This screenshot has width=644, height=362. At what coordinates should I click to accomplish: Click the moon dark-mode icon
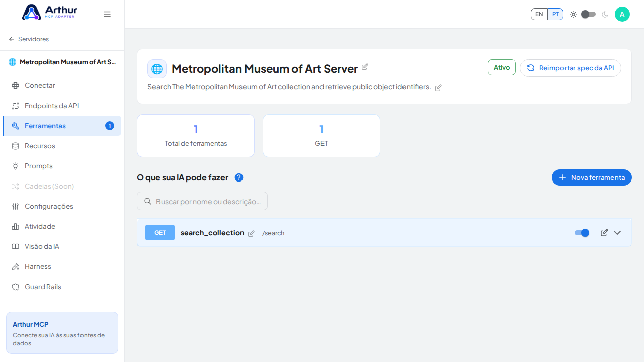[x=605, y=14]
